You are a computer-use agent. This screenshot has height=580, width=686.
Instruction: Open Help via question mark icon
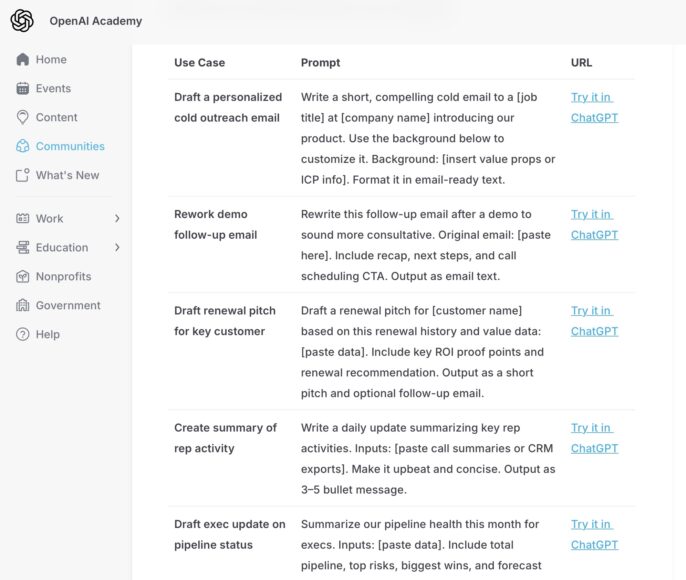pyautogui.click(x=23, y=335)
